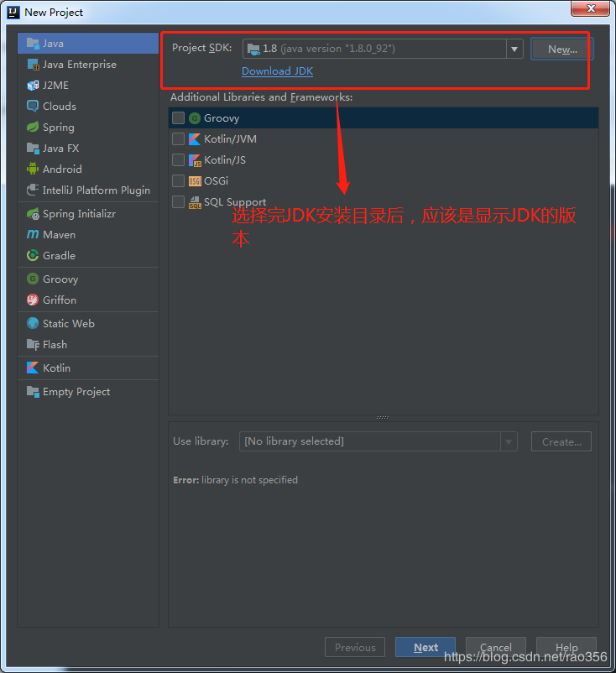Click the Flash project icon
The height and width of the screenshot is (673, 616).
[33, 344]
